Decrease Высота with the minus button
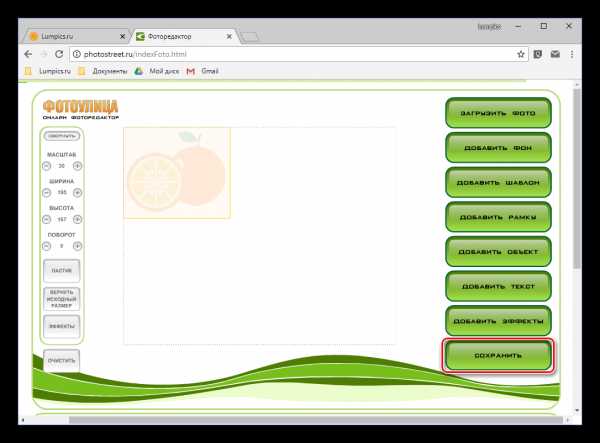Viewport: 600px width, 443px height. [x=46, y=218]
